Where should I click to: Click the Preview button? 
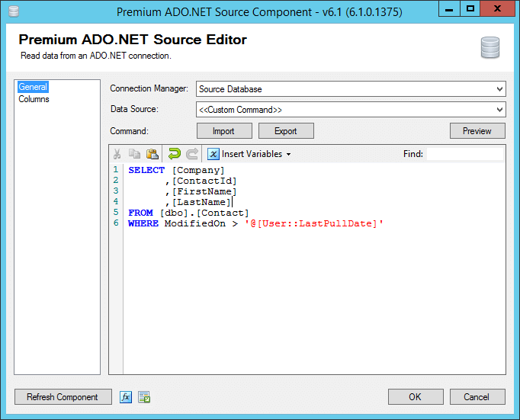coord(477,131)
